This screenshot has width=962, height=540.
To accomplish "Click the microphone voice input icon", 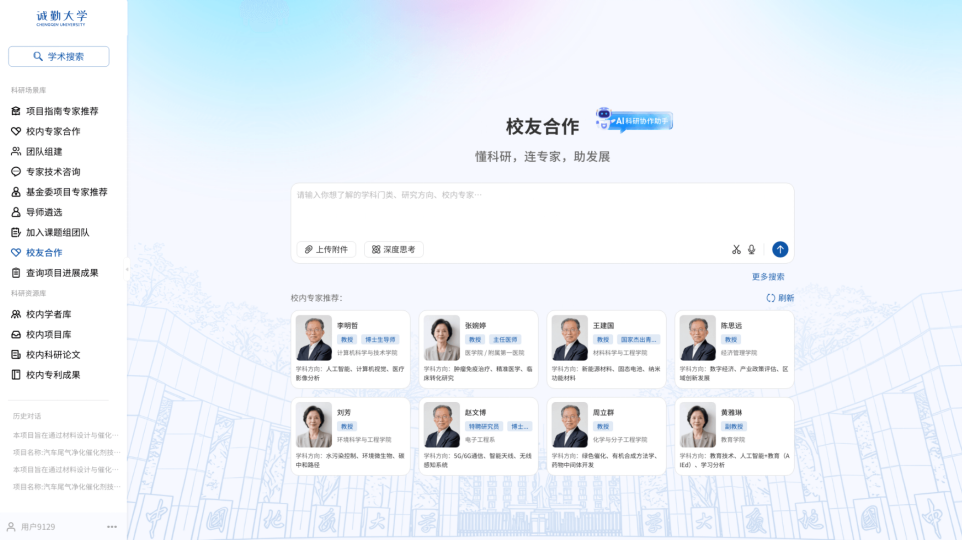I will [x=752, y=250].
